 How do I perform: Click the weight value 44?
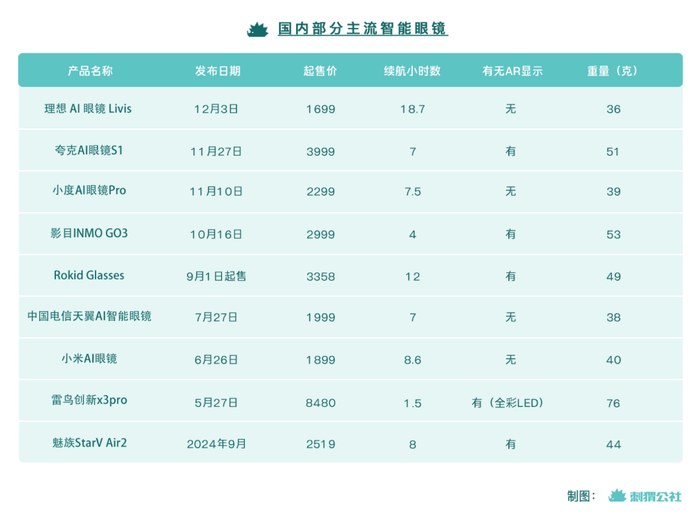[613, 444]
